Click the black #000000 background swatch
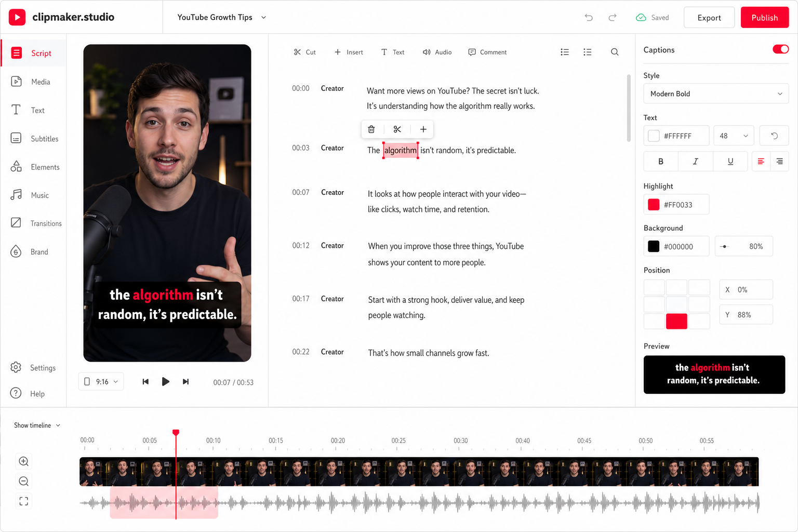 pyautogui.click(x=654, y=246)
